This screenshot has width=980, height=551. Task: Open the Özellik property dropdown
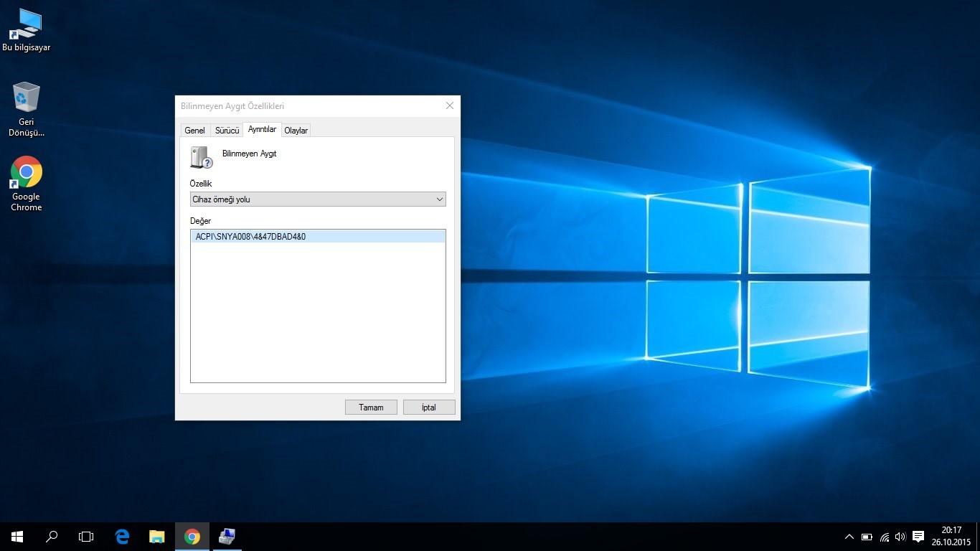(318, 199)
